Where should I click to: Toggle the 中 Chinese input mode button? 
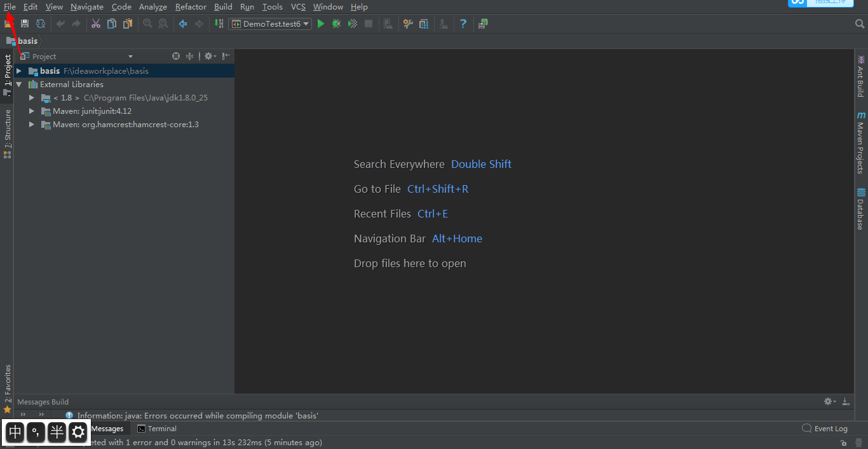(x=15, y=432)
